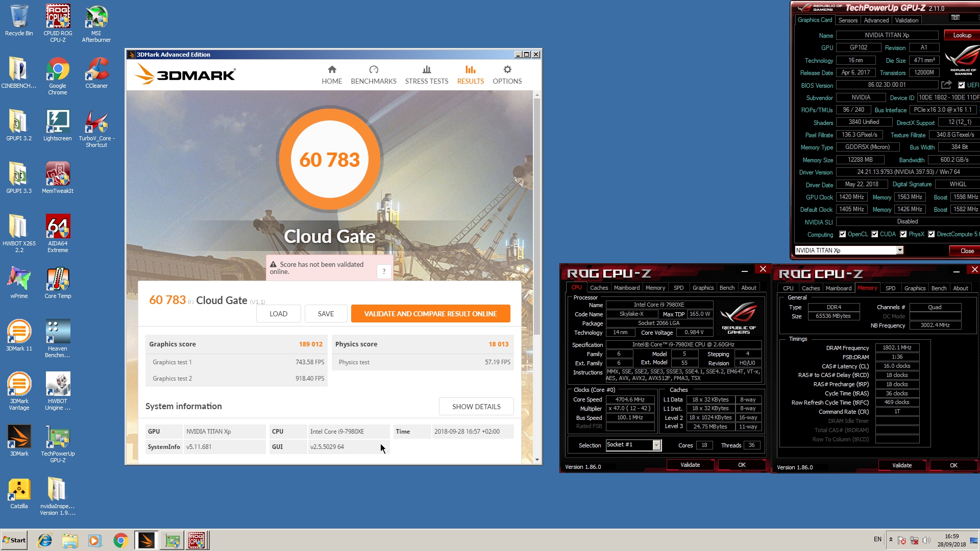
Task: Click the BIOS version share icon in GPU-Z
Action: [947, 85]
